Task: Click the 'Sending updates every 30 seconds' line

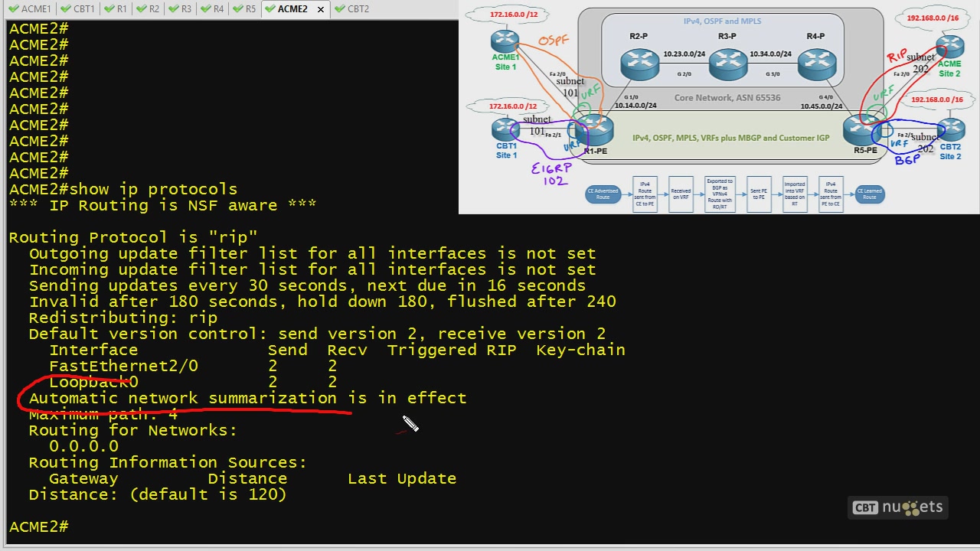Action: [307, 285]
